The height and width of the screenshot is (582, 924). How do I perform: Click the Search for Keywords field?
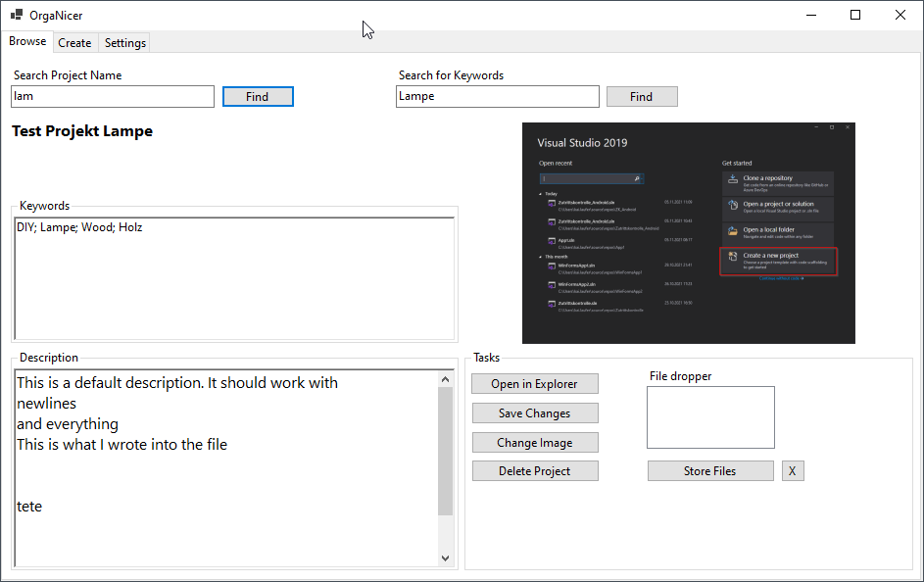click(x=497, y=96)
